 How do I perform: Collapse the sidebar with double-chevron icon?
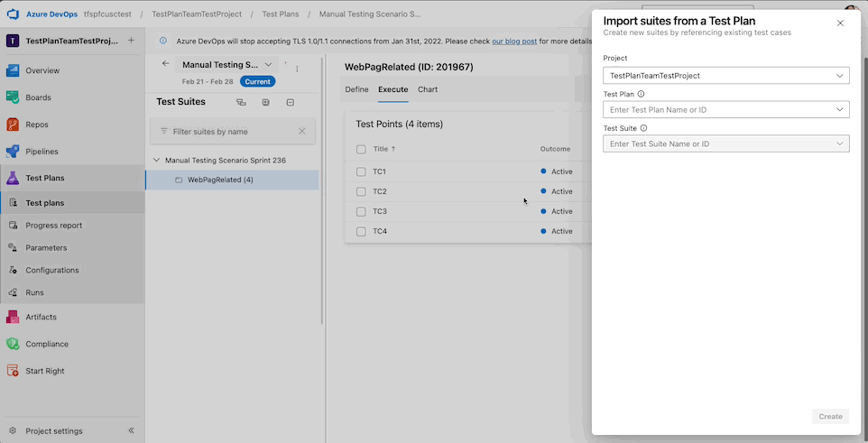[131, 430]
